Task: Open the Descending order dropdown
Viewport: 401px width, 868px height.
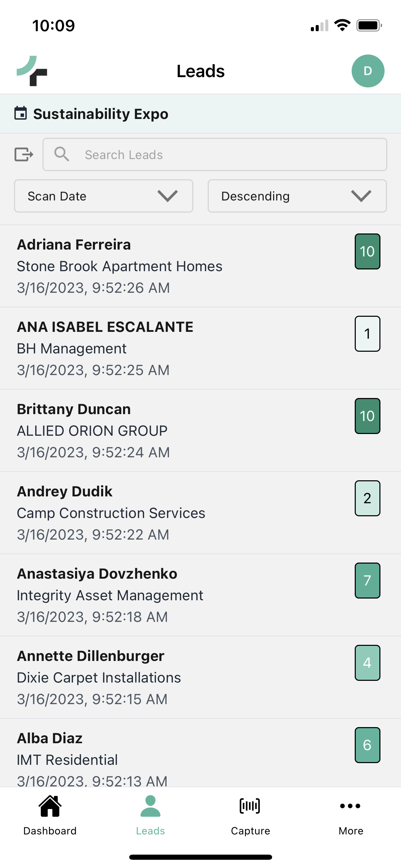Action: [x=297, y=196]
